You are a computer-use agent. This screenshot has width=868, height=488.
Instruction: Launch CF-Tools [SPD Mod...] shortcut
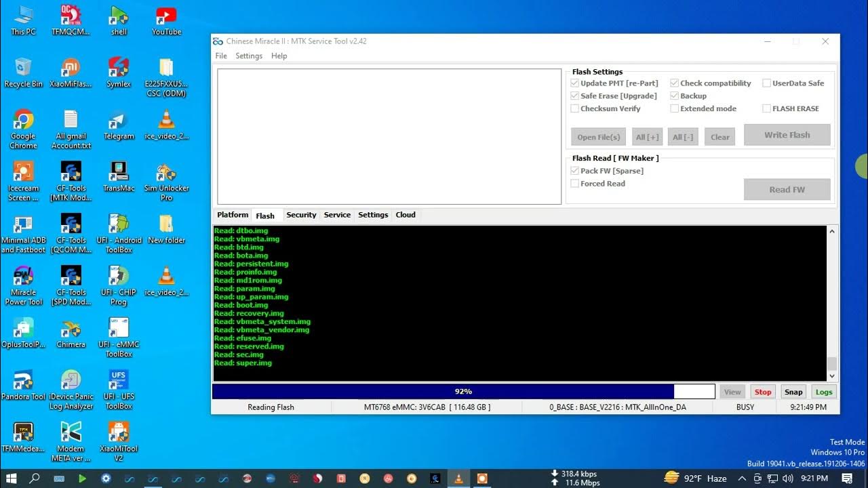pos(71,286)
